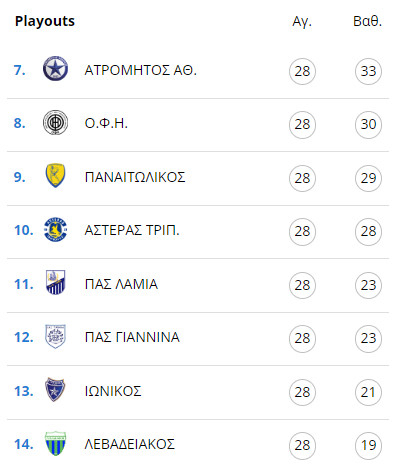Click the Asteras Tripolis blue-and-yellow emblem
Viewport: 397px width, 468px height.
coord(55,229)
